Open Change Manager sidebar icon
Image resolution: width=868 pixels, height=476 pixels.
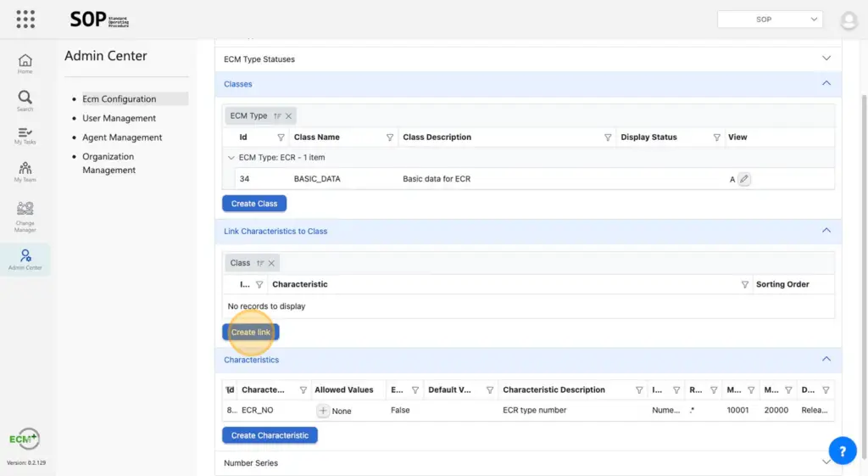(x=25, y=215)
